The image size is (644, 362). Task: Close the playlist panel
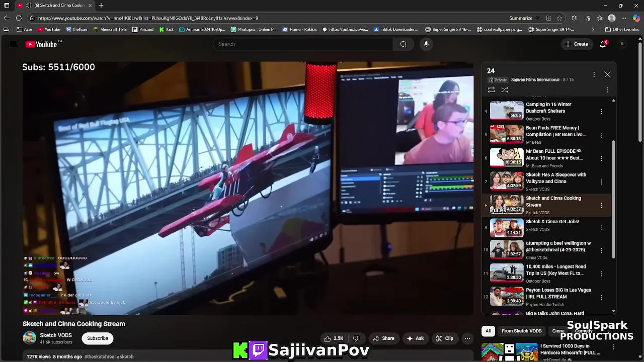pos(607,74)
